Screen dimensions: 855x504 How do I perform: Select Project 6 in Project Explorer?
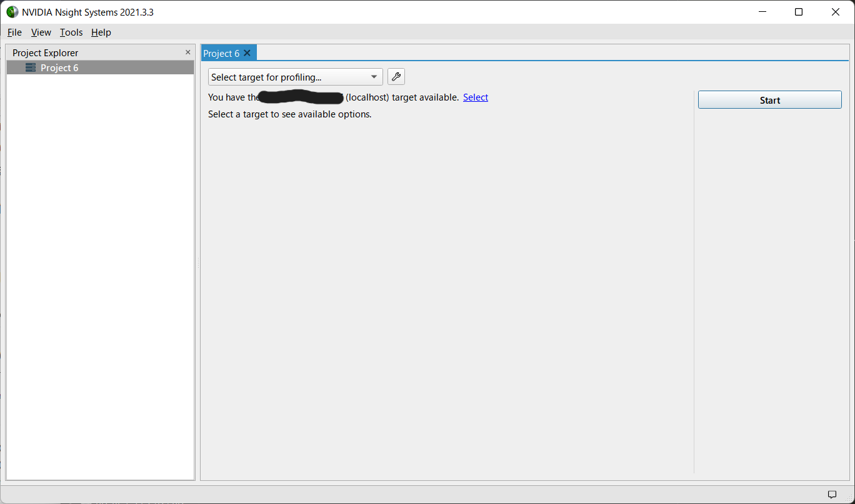(x=100, y=67)
